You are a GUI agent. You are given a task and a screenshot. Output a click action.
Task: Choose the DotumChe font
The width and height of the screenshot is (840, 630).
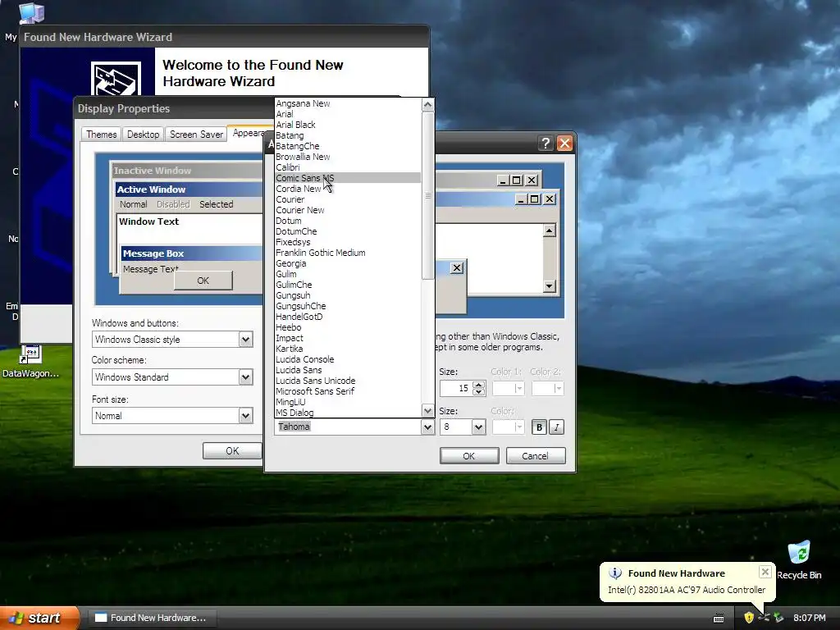(x=348, y=231)
